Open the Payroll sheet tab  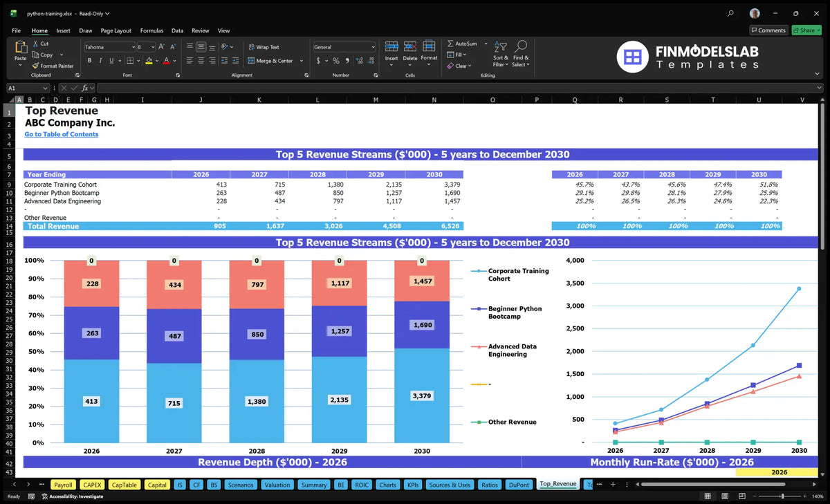point(63,485)
